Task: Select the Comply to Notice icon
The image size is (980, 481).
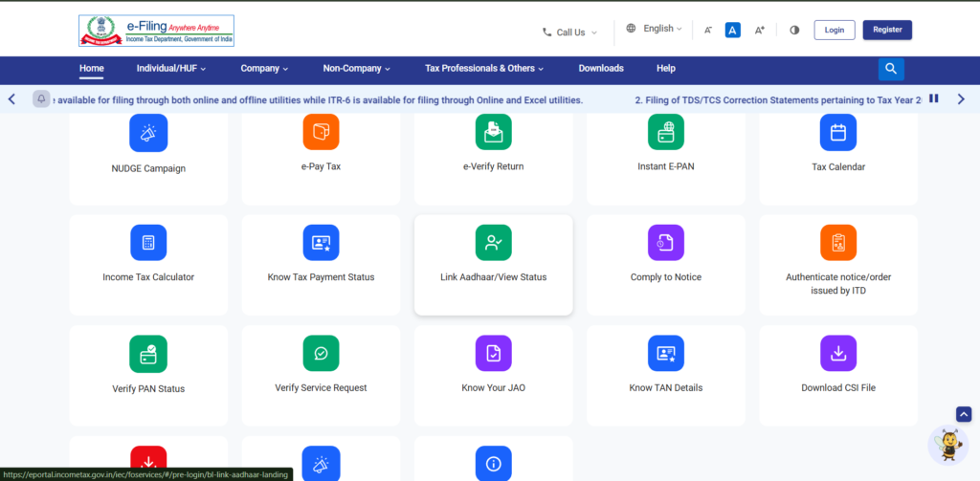Action: [666, 242]
